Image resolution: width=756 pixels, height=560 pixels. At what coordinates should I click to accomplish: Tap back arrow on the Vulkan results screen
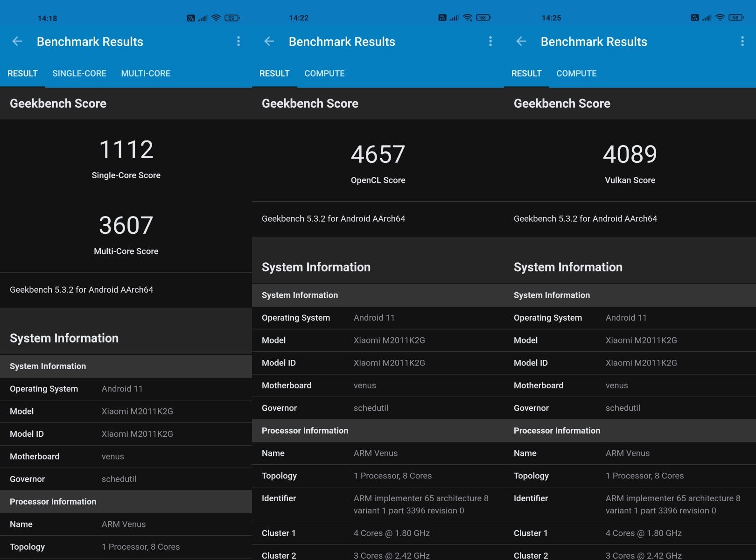[x=521, y=42]
